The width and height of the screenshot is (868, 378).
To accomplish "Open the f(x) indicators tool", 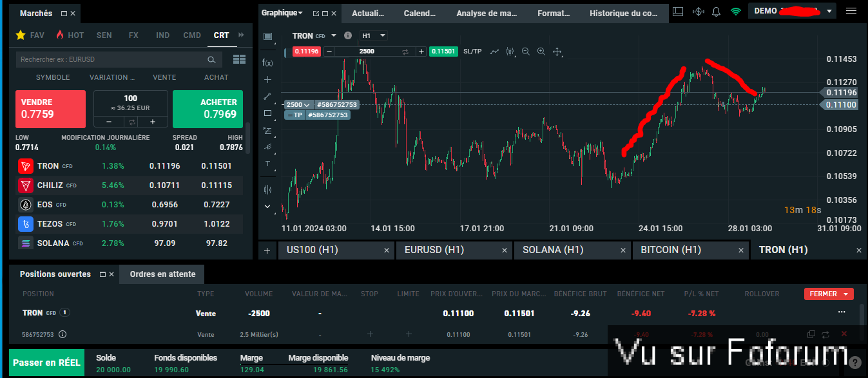I will (x=267, y=63).
